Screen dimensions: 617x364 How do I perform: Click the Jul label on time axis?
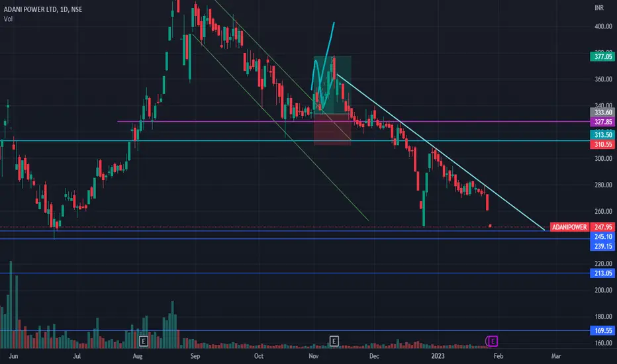pyautogui.click(x=77, y=356)
